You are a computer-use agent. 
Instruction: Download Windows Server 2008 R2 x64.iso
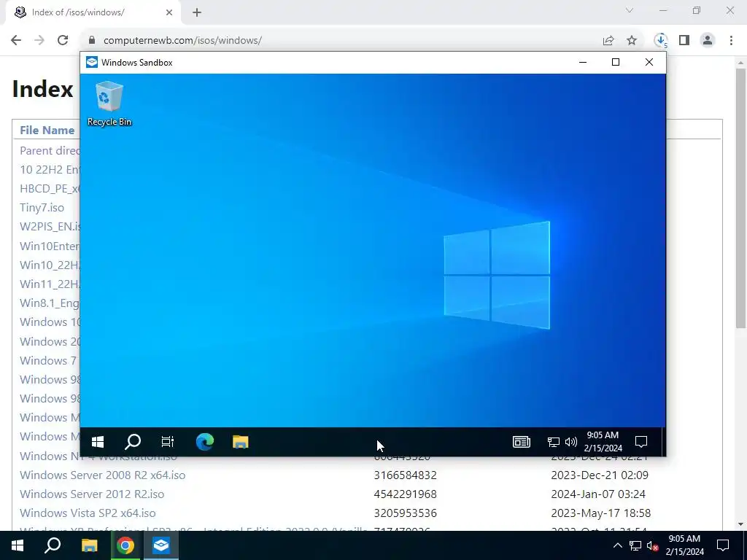click(102, 475)
